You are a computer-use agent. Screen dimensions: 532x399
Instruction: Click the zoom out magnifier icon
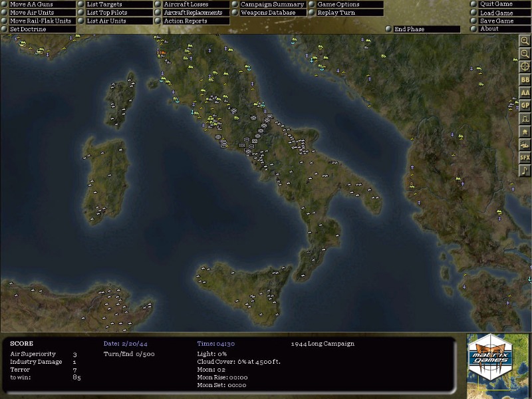pyautogui.click(x=525, y=53)
